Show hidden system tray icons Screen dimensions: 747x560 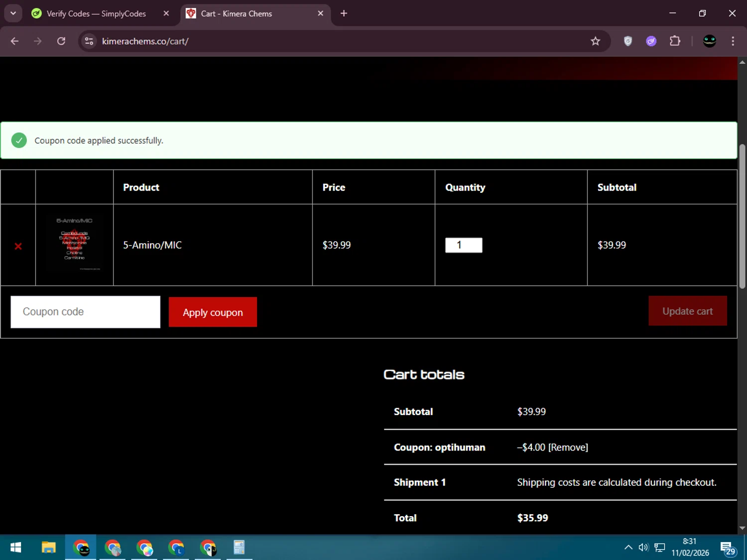(x=628, y=548)
